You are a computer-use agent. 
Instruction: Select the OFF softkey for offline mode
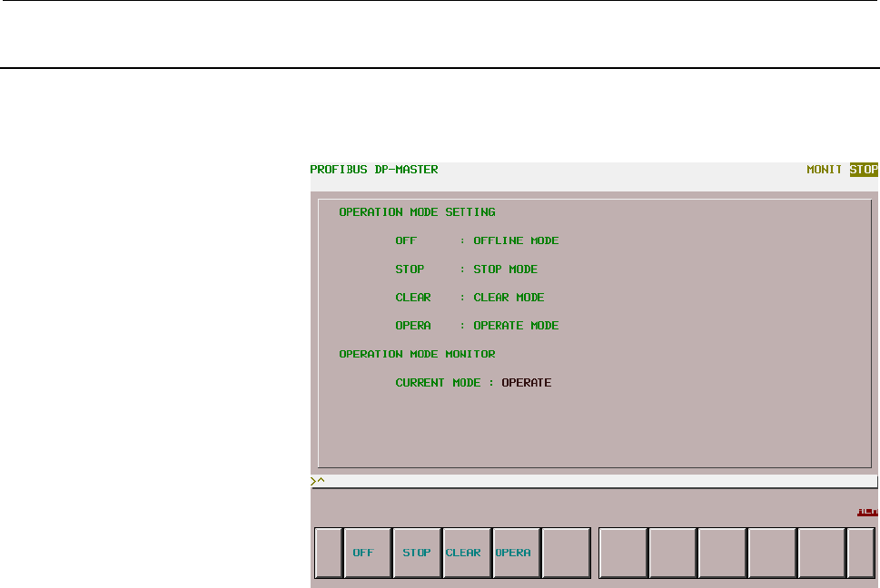368,553
